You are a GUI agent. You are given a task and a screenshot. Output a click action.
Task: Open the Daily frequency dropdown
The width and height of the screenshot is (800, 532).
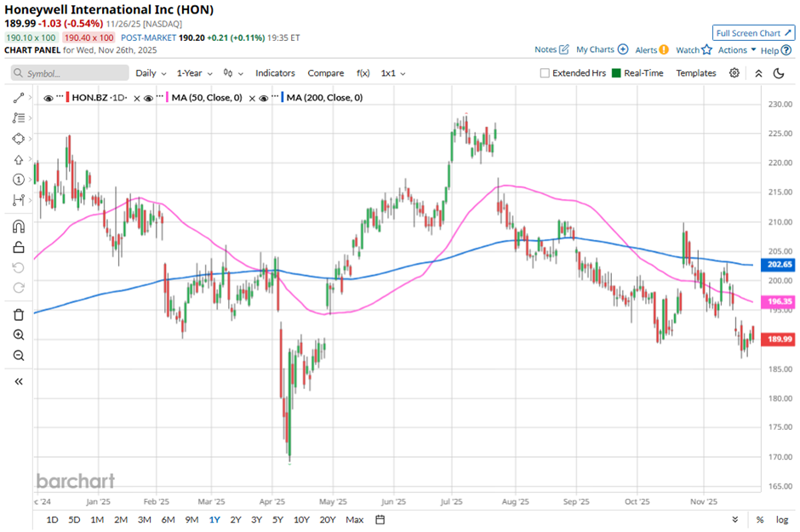[150, 73]
